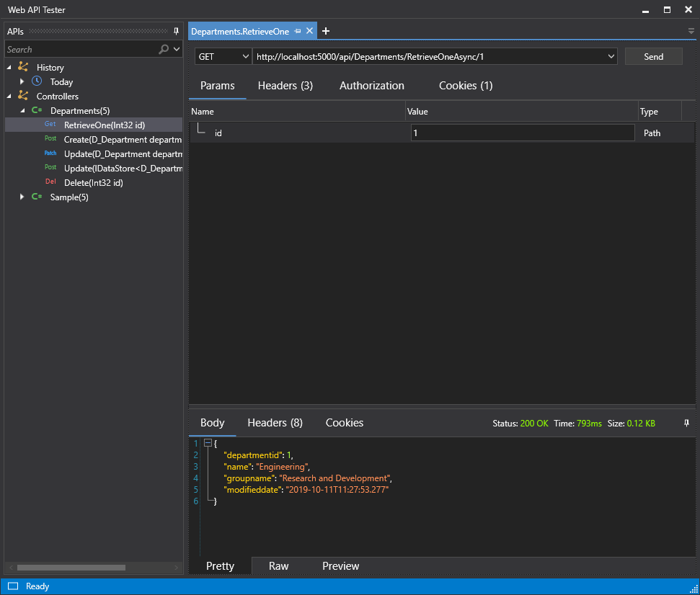Pin the response panel pushpin icon
Screen dimensions: 700x595
point(686,424)
